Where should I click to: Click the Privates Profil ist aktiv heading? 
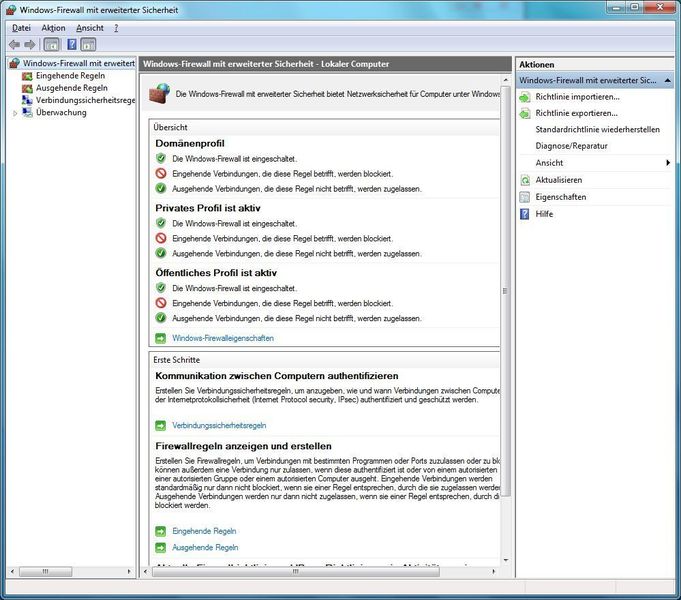[208, 208]
